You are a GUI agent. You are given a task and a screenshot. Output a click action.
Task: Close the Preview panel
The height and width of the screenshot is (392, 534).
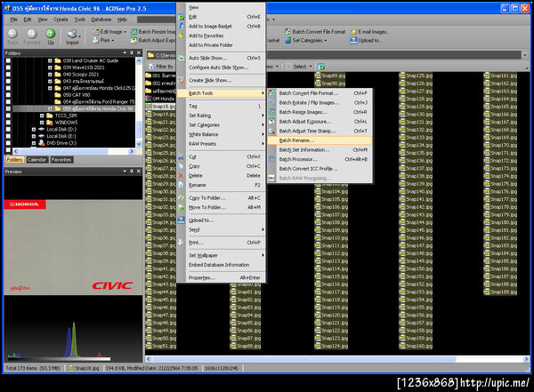tap(139, 172)
